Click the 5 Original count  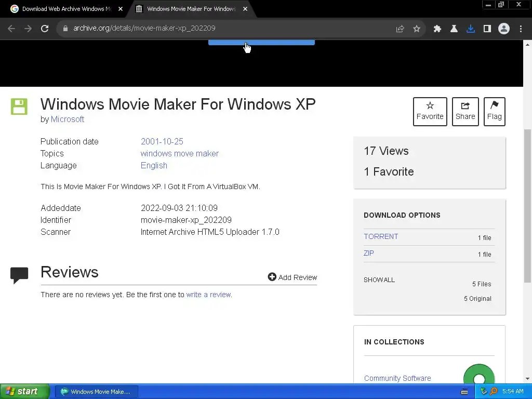coord(477,299)
